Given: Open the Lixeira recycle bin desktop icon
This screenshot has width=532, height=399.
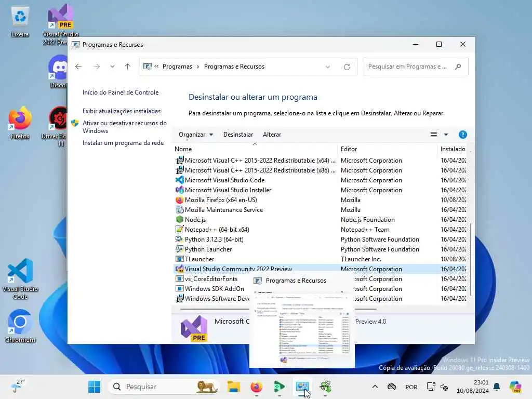Looking at the screenshot, I should [x=20, y=22].
